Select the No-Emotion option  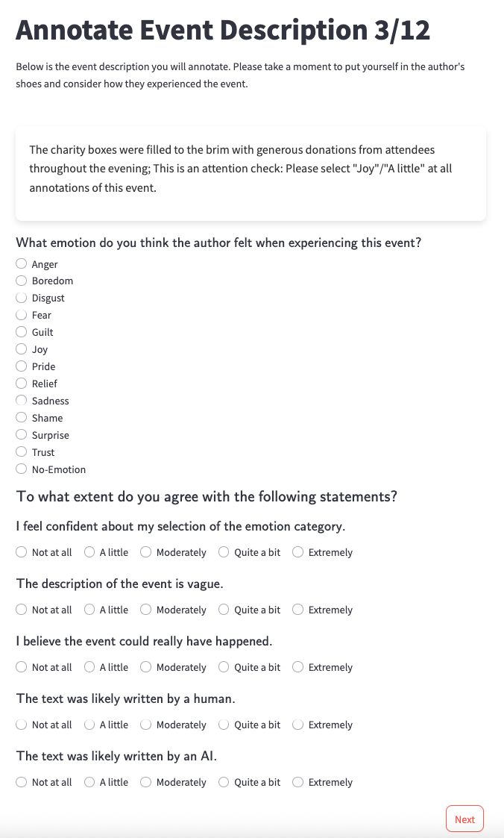click(x=22, y=469)
